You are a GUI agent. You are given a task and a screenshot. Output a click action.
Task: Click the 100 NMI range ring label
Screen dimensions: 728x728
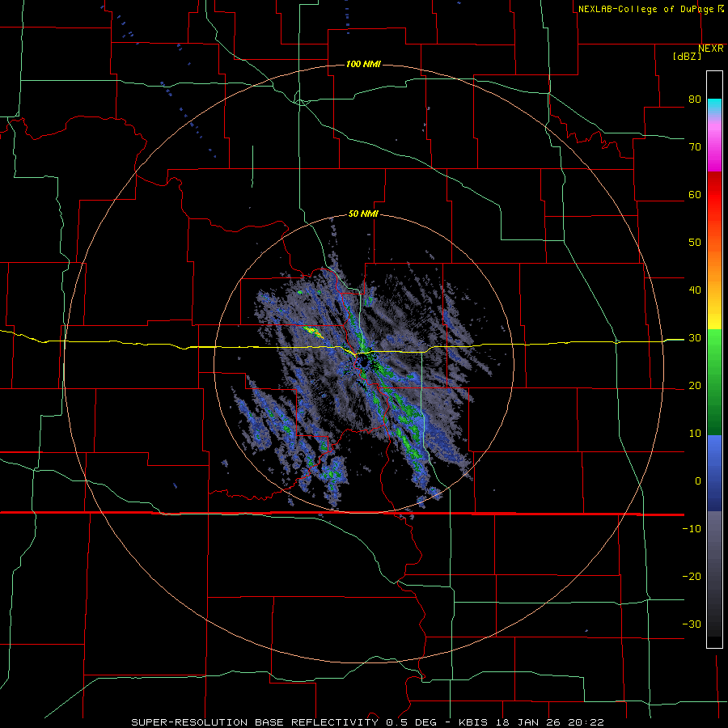(x=363, y=64)
